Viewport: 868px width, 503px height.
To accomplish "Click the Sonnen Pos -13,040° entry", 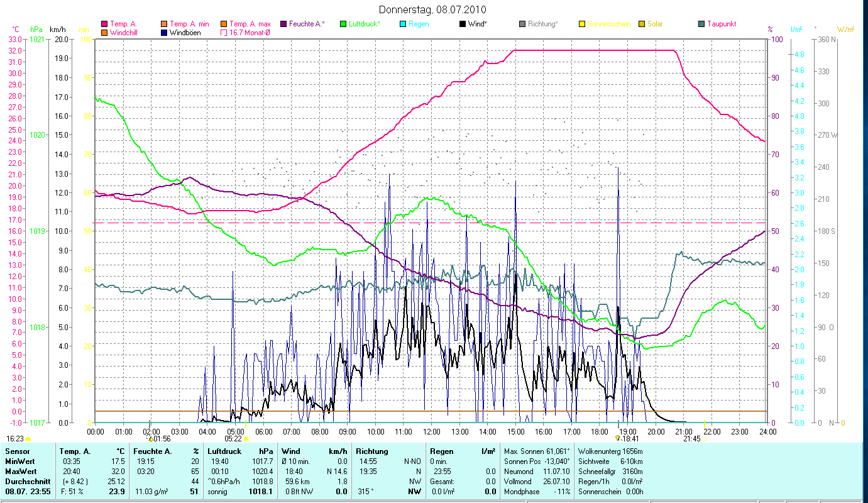I will tap(538, 462).
